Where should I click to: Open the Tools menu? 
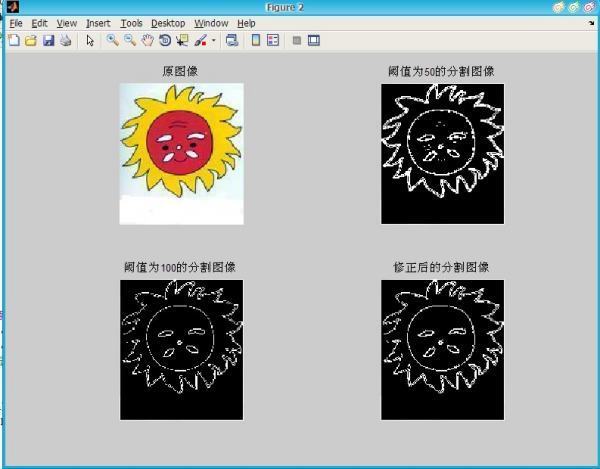131,23
